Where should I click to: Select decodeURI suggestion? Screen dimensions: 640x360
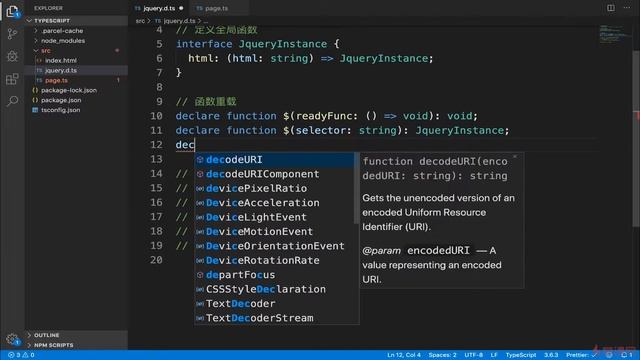pyautogui.click(x=274, y=160)
